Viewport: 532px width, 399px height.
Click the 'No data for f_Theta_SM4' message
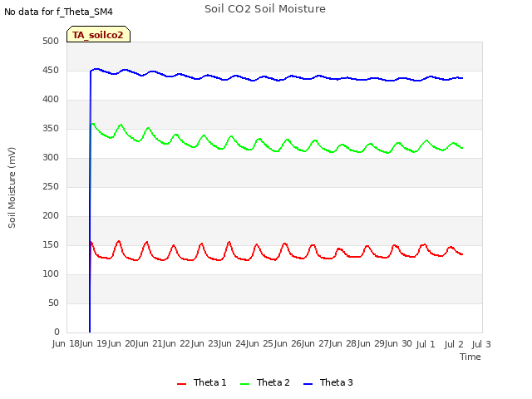click(x=58, y=12)
